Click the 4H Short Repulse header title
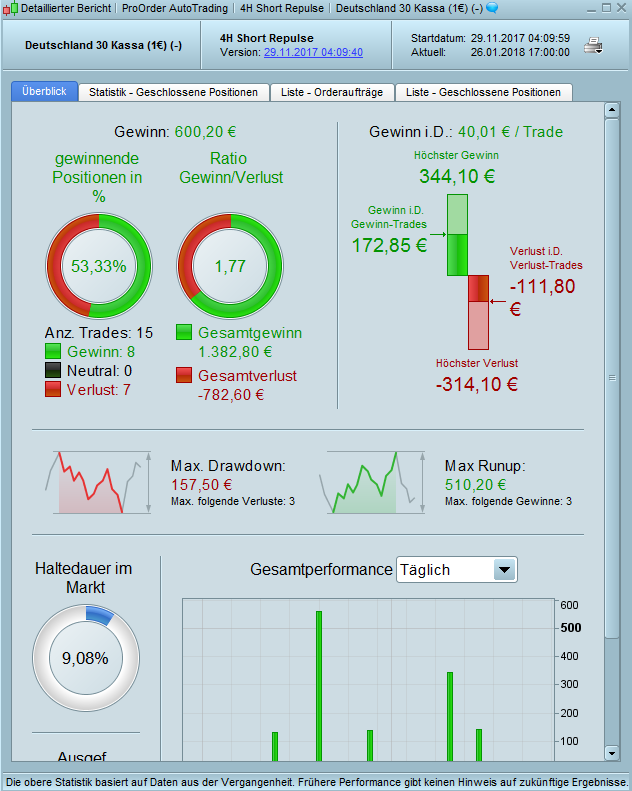This screenshot has width=632, height=791. tap(266, 38)
